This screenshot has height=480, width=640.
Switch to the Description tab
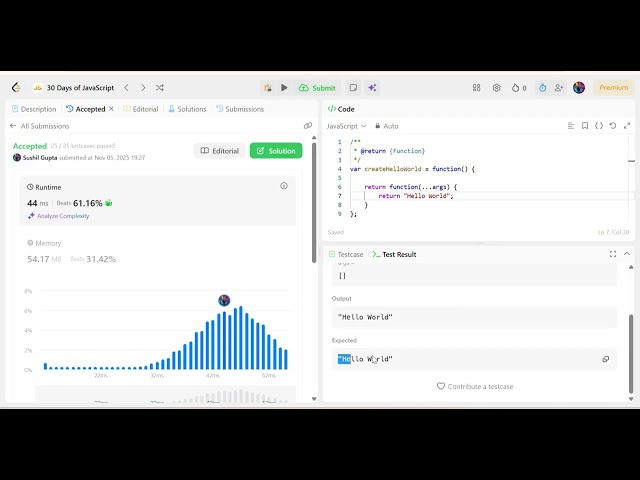coord(34,109)
